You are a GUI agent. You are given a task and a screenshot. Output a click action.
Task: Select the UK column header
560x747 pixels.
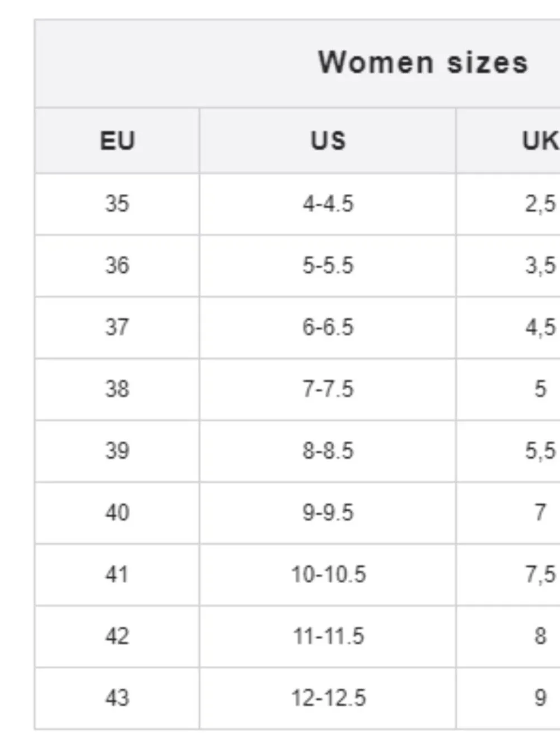(508, 141)
